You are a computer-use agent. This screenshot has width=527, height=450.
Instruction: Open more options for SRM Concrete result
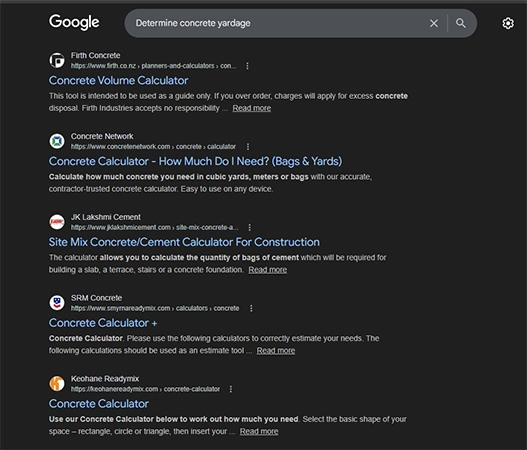(x=251, y=309)
